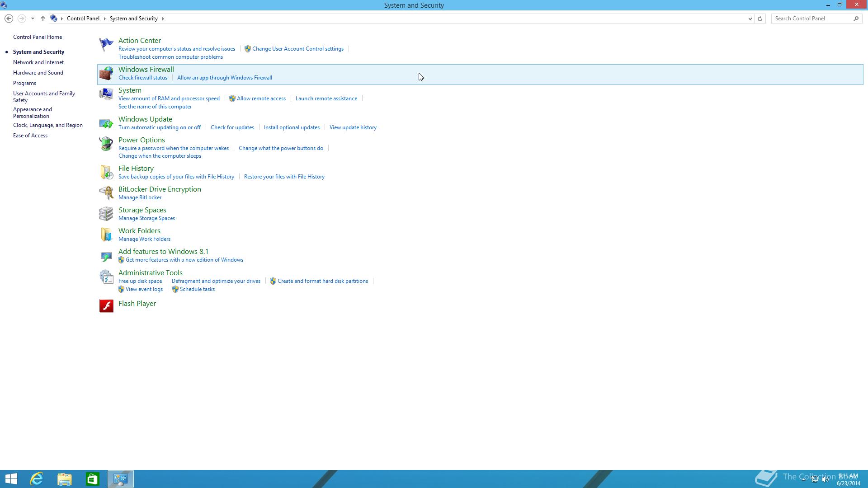Click Free up disk space link
Viewport: 868px width, 488px height.
click(x=140, y=281)
